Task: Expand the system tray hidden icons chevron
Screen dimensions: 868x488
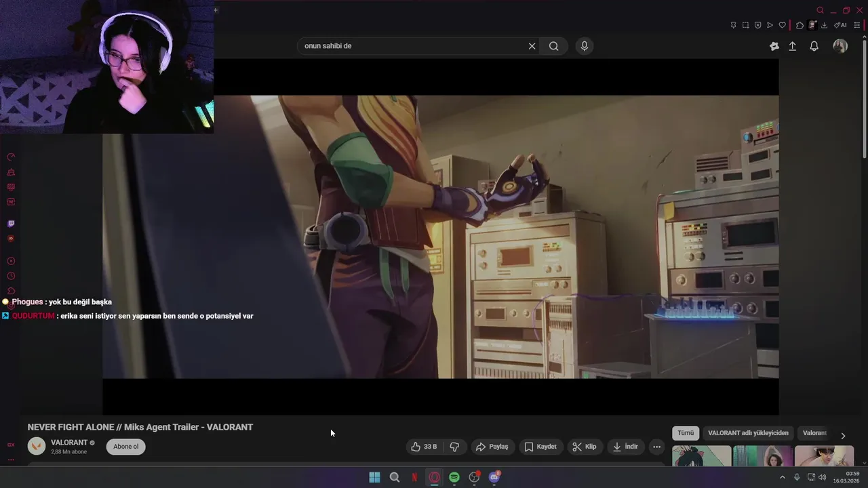Action: tap(782, 477)
